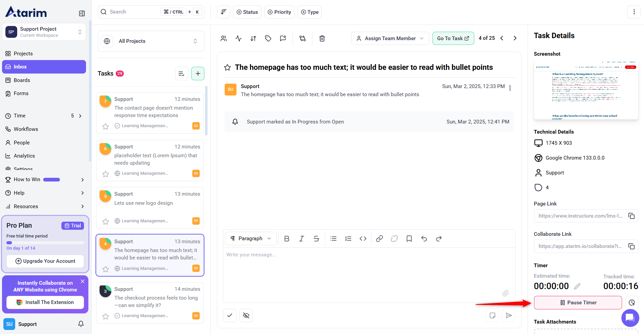Click the Go To Task button
Viewport: 644px width, 334px height.
pos(453,38)
